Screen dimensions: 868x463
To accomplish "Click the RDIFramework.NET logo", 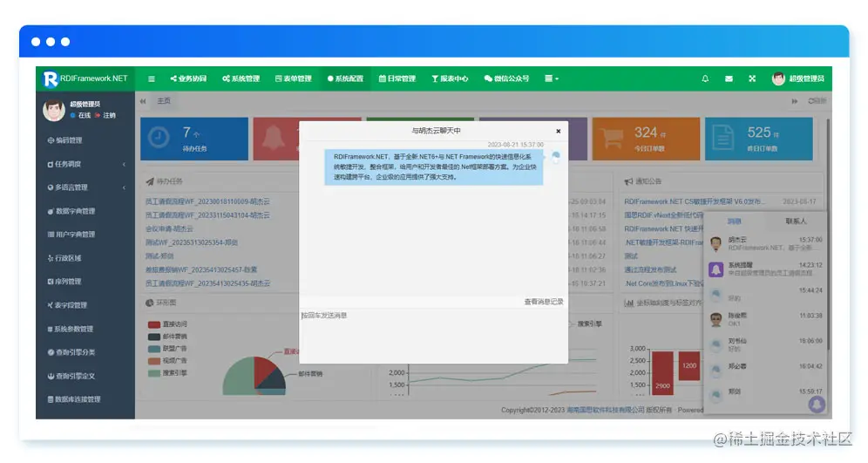I will point(85,78).
